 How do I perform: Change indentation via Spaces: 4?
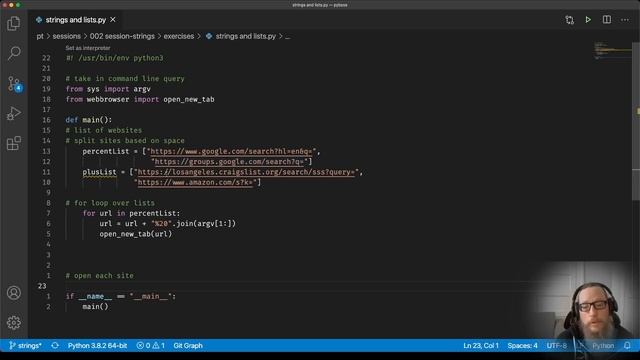pos(522,345)
